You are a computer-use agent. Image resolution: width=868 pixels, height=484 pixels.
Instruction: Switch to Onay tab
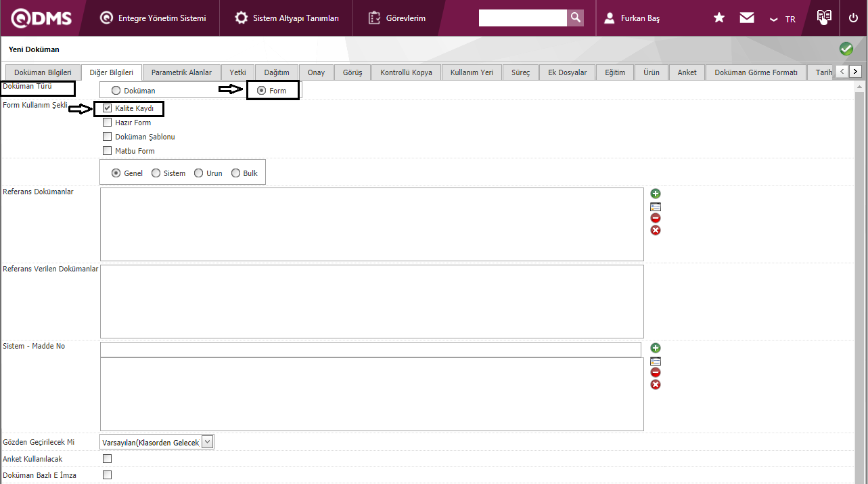pos(316,72)
